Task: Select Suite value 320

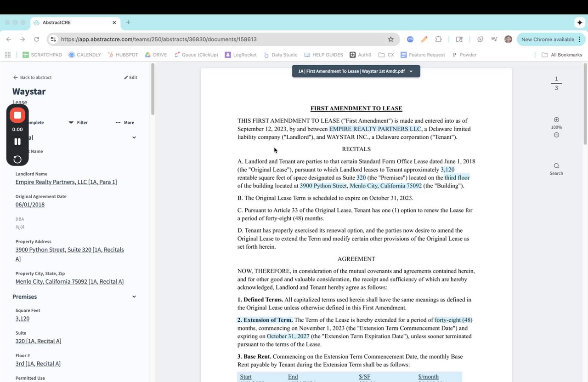Action: pos(38,341)
